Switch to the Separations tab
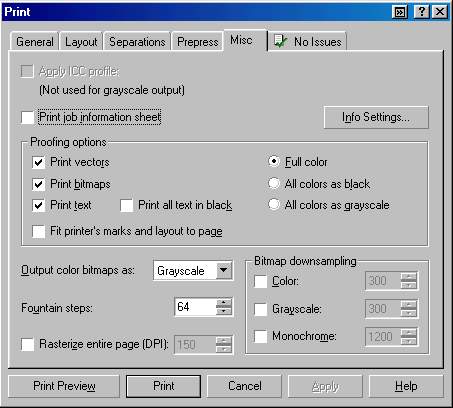 point(137,42)
